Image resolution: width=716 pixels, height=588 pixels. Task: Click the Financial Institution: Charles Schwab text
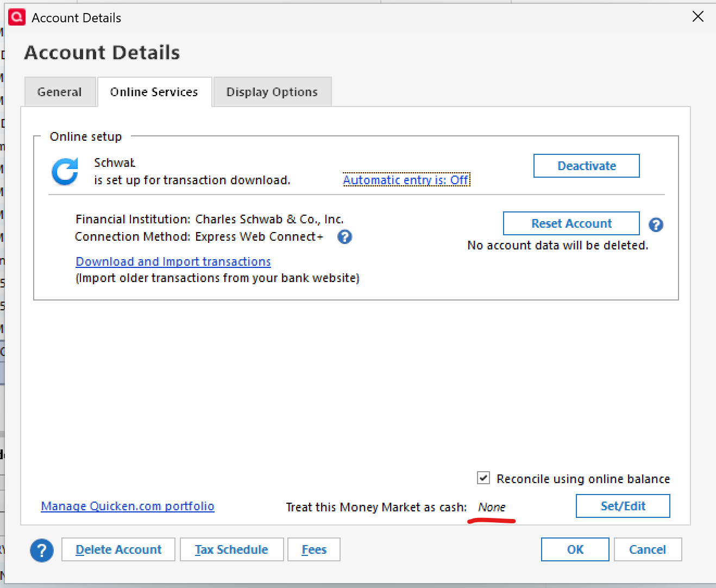click(210, 219)
